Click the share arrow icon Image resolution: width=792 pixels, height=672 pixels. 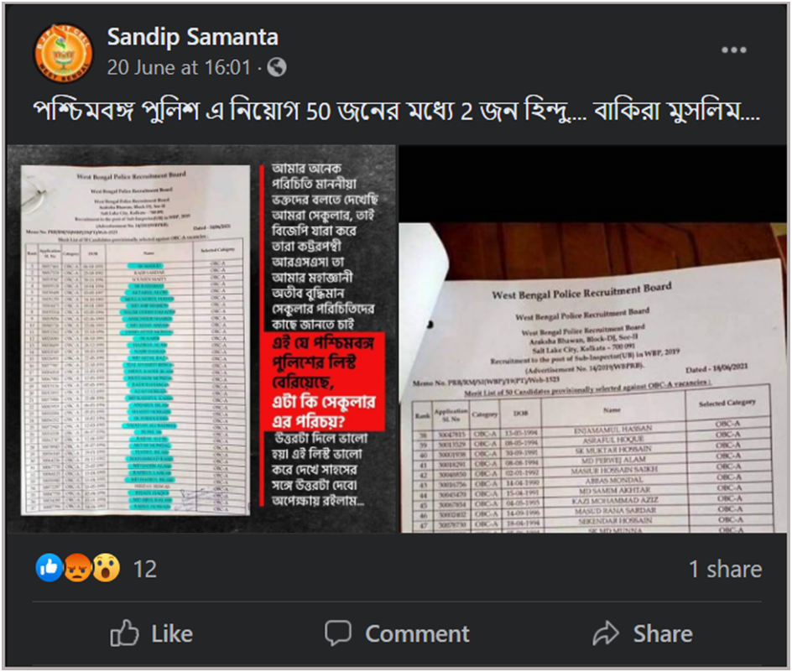tap(606, 633)
